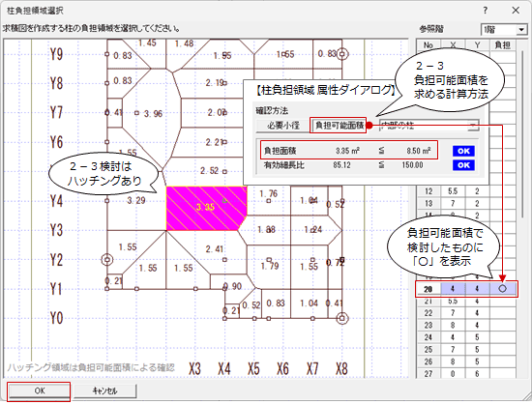Confirm with the OK button

point(39,391)
